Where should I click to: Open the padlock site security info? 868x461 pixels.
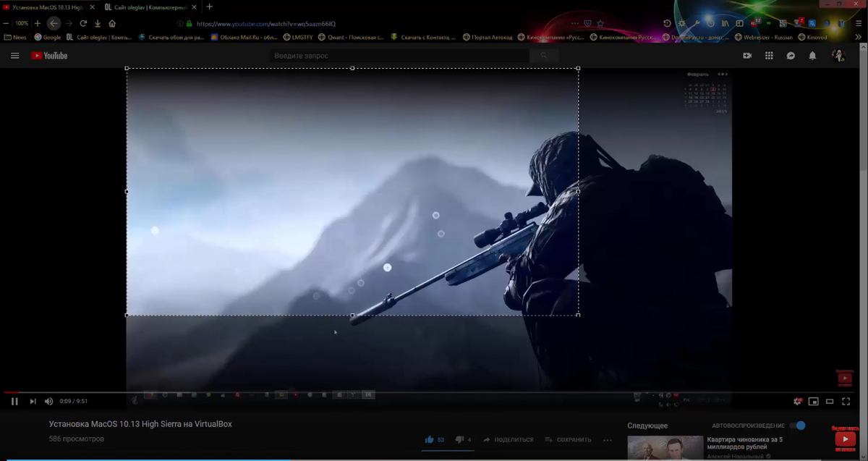pos(190,23)
